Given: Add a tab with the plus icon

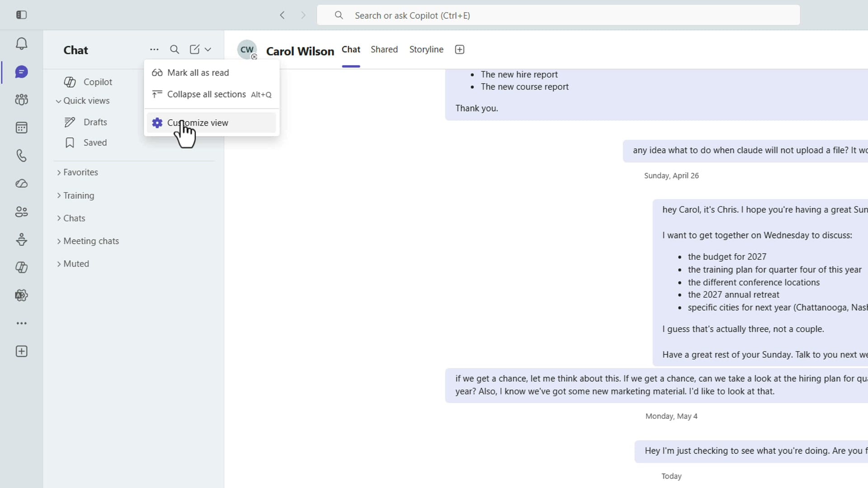Looking at the screenshot, I should tap(460, 50).
